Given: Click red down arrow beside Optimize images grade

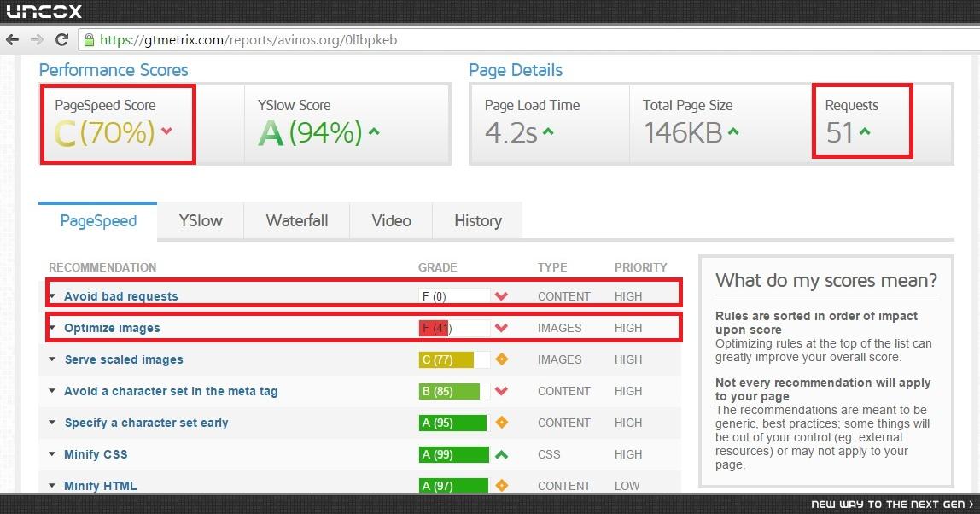Looking at the screenshot, I should tap(501, 328).
